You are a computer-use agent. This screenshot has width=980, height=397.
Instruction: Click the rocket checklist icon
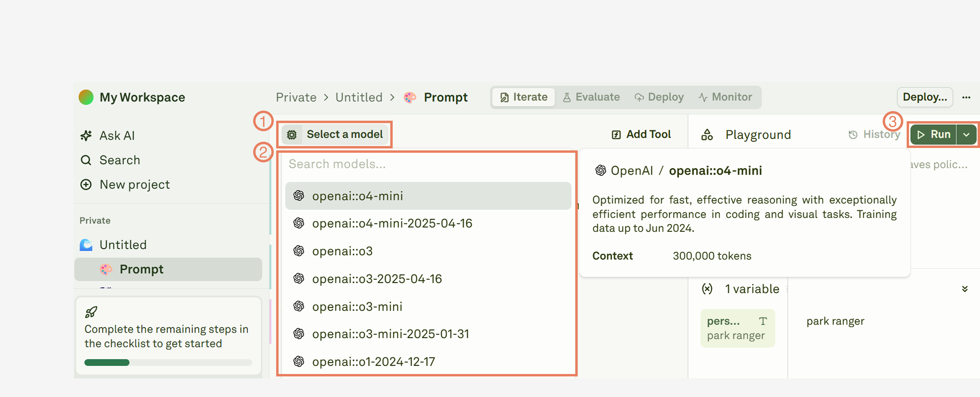pos(91,312)
